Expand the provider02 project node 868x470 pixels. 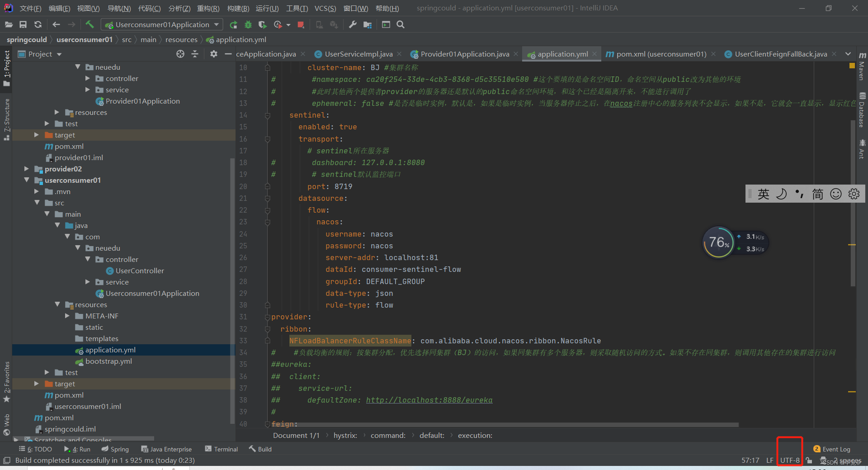point(26,169)
